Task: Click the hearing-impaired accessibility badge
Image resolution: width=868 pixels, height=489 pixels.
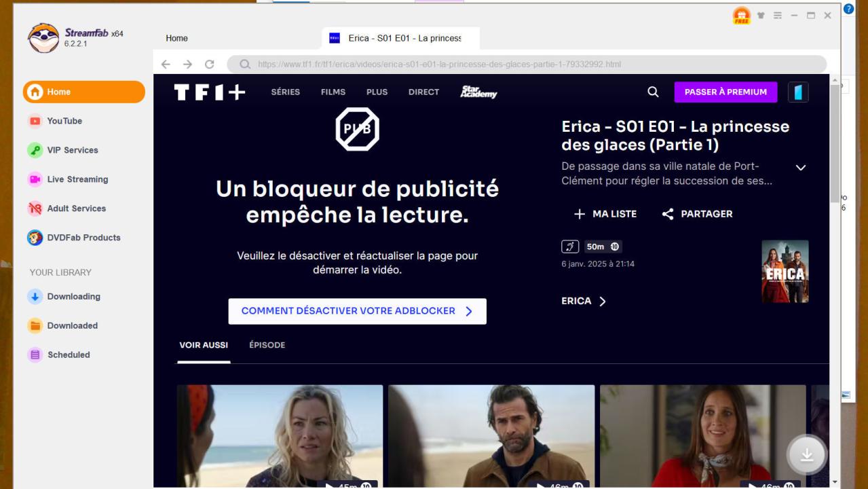Action: (x=570, y=247)
